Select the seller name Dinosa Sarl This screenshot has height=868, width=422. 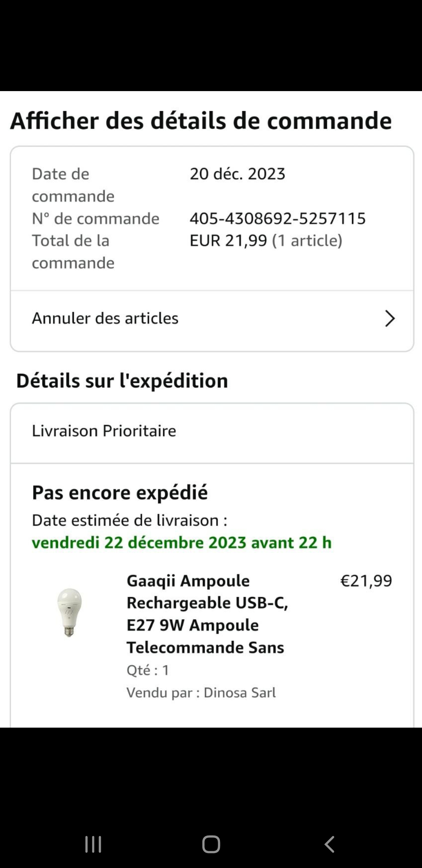[240, 693]
